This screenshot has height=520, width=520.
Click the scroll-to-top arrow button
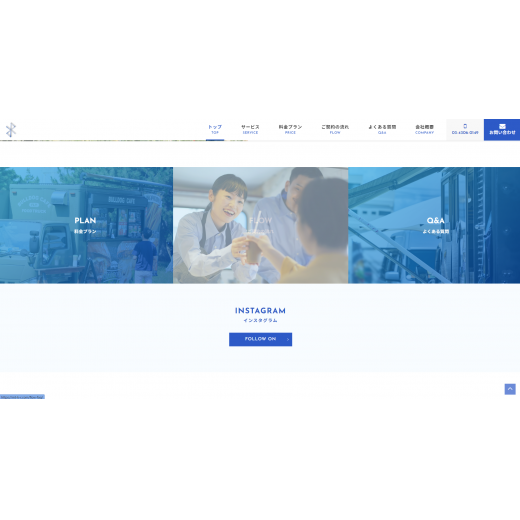510,389
